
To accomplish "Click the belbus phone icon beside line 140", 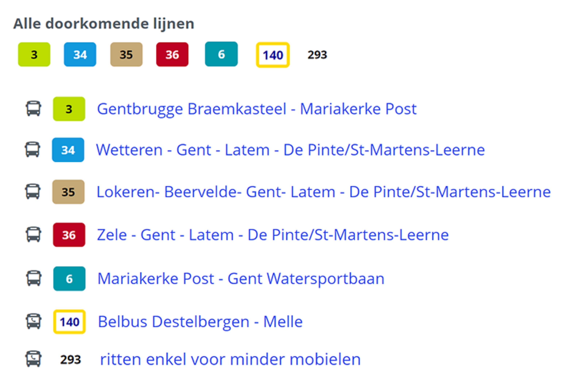I will 33,321.
